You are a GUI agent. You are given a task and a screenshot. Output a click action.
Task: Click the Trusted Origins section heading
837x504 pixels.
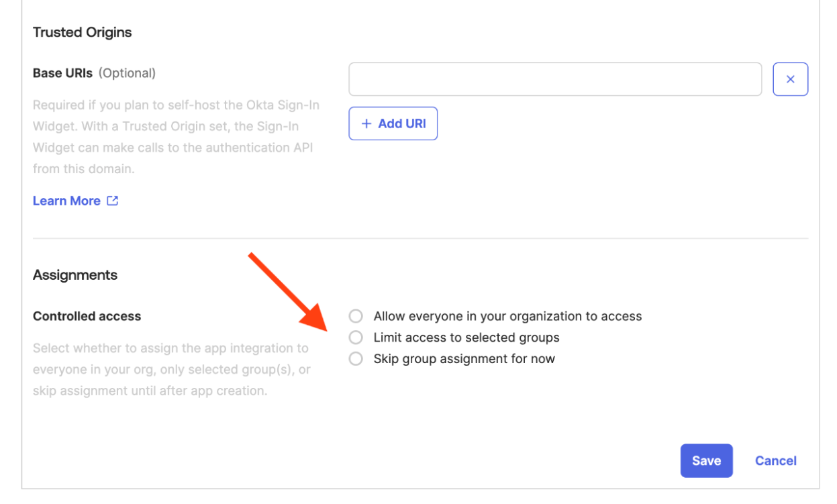[x=82, y=32]
